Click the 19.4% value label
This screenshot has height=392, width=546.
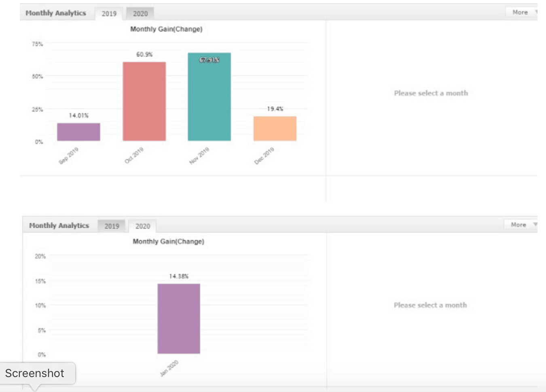pos(275,109)
